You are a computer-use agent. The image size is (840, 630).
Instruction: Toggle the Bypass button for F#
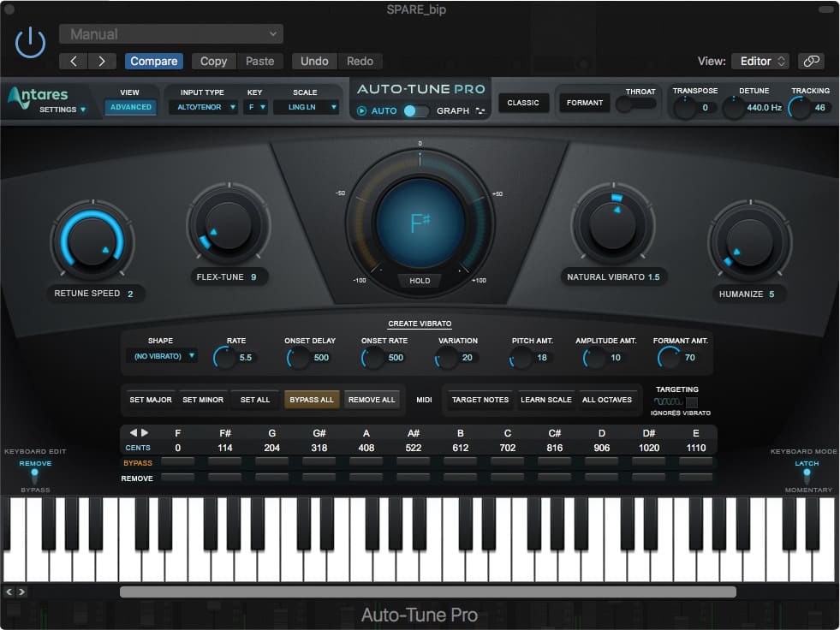pos(225,461)
